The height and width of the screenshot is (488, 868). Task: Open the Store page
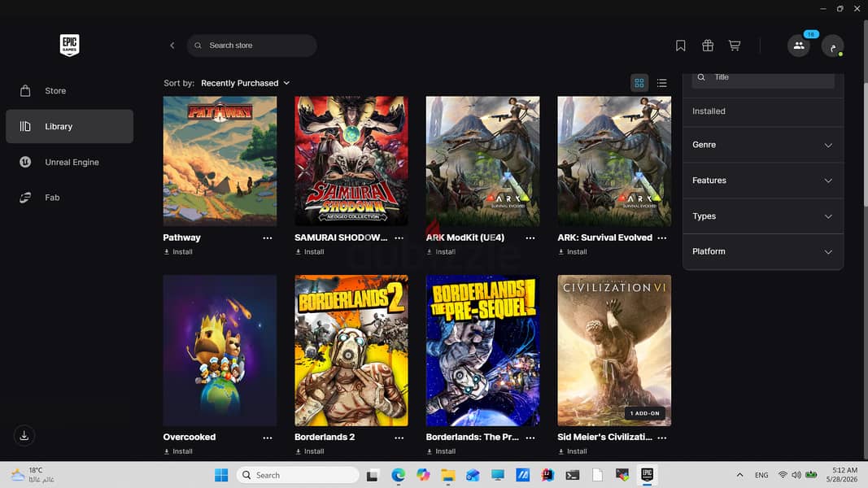tap(69, 91)
